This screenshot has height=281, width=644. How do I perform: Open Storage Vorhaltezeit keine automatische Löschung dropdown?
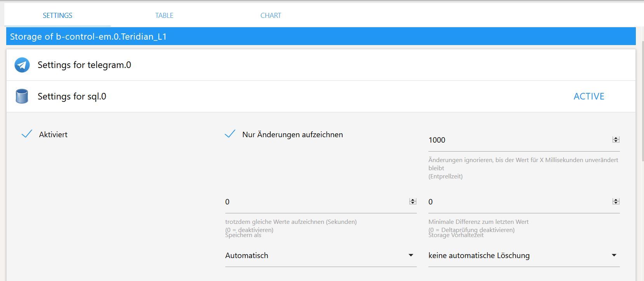pos(524,255)
